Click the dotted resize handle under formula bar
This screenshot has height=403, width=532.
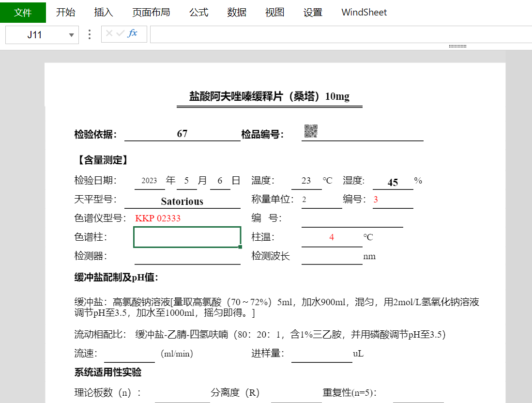457,46
